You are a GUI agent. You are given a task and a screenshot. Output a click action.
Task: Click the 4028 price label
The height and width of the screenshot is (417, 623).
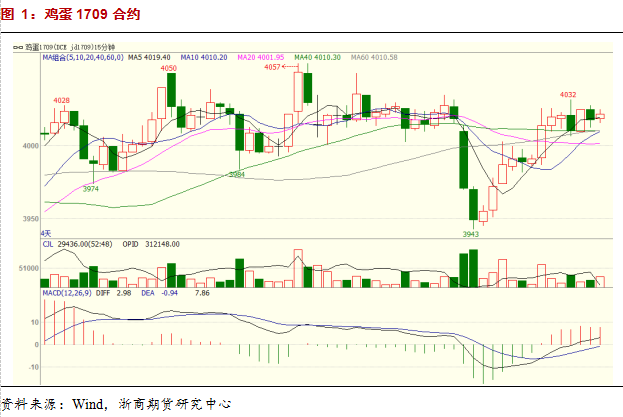click(62, 100)
